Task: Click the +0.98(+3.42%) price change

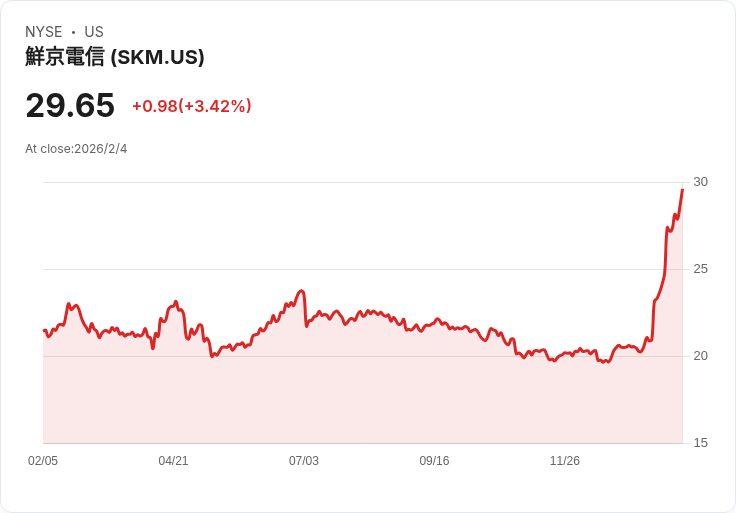Action: tap(192, 106)
